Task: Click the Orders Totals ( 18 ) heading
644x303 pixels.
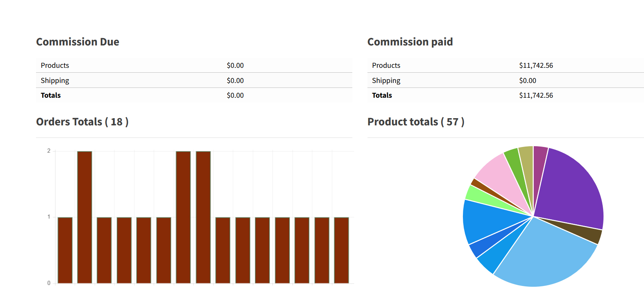Action: coord(82,122)
